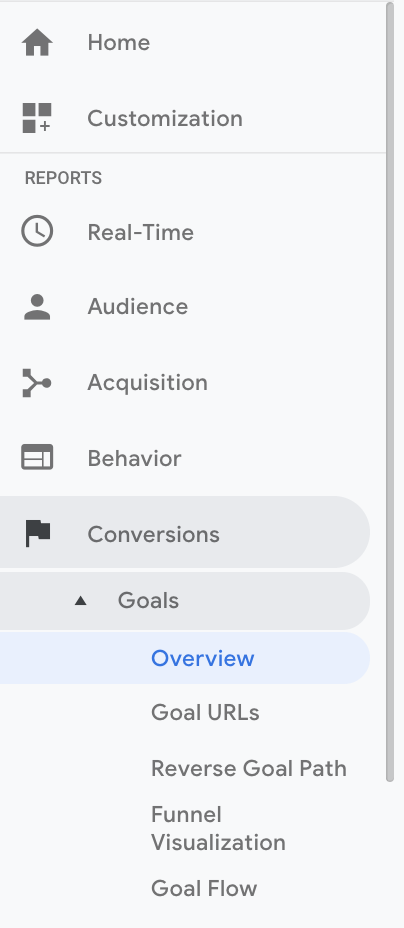Open Behavior reports text label
The image size is (404, 928).
click(x=134, y=459)
